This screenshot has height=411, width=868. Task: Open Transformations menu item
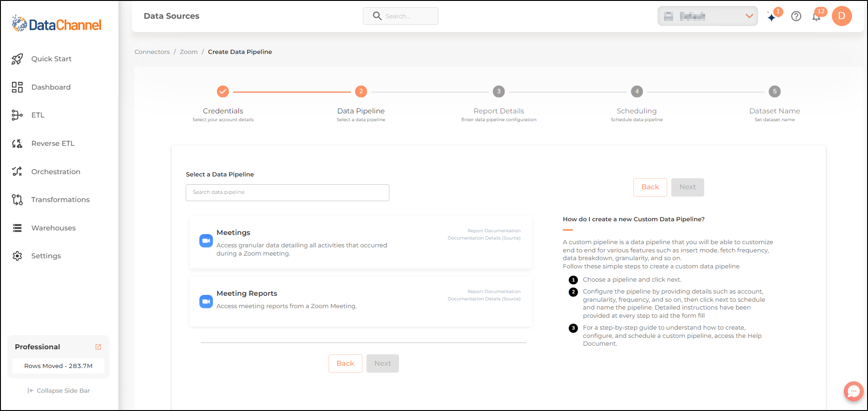[x=60, y=200]
